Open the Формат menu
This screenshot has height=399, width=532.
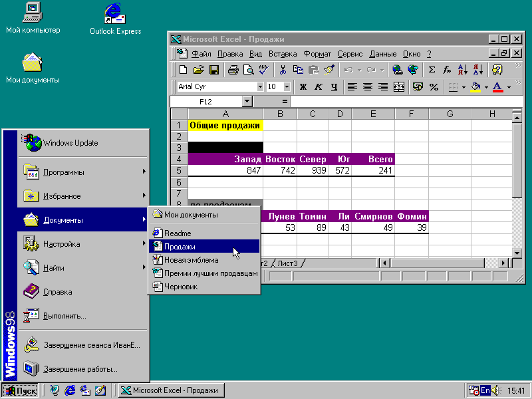pyautogui.click(x=317, y=54)
